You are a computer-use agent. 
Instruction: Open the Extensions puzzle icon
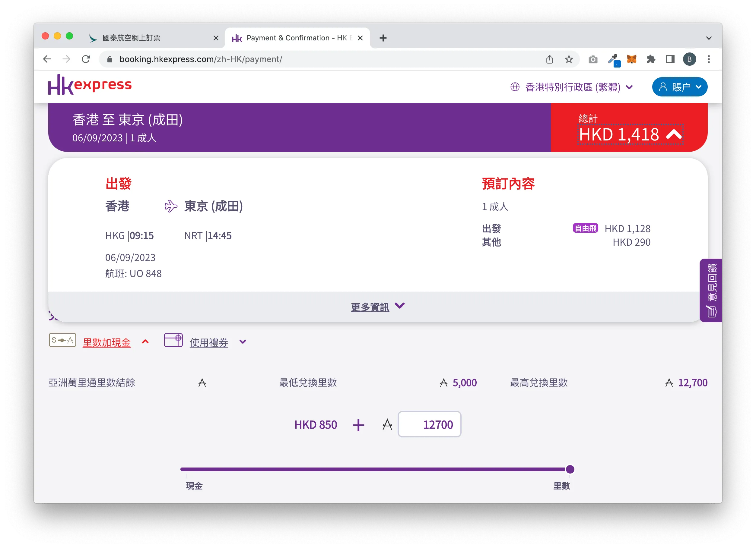click(651, 59)
